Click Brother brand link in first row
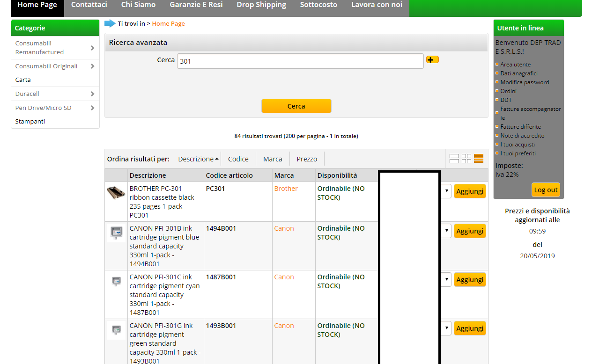The image size is (592, 364). pyautogui.click(x=286, y=189)
